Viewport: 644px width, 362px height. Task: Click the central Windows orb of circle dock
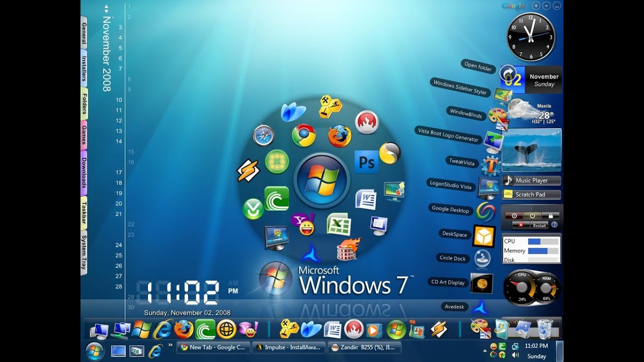click(321, 180)
